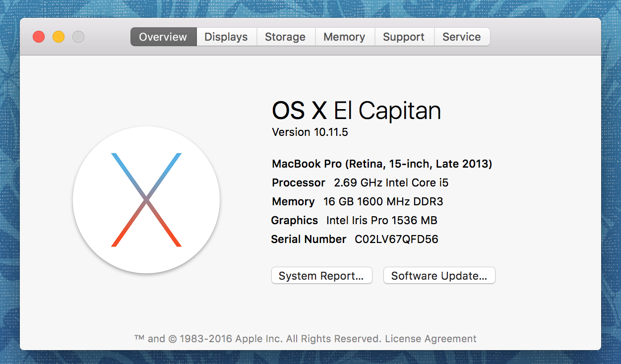
Task: Minimize the window with yellow button
Action: pyautogui.click(x=59, y=37)
